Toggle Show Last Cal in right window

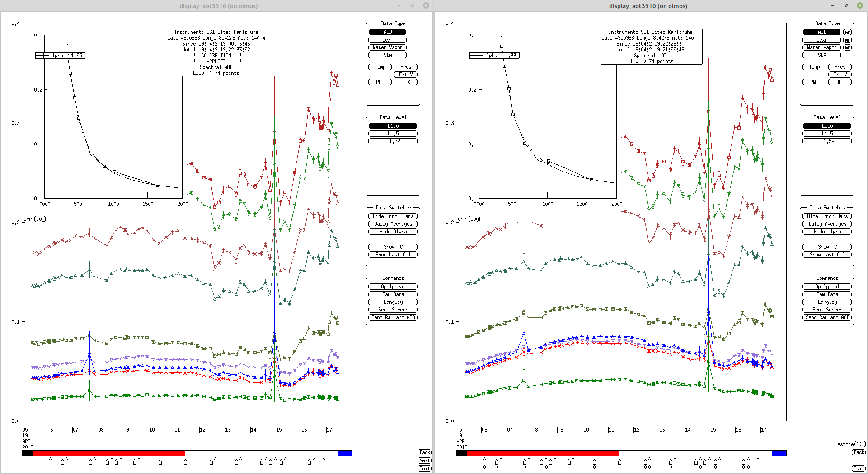(x=827, y=255)
